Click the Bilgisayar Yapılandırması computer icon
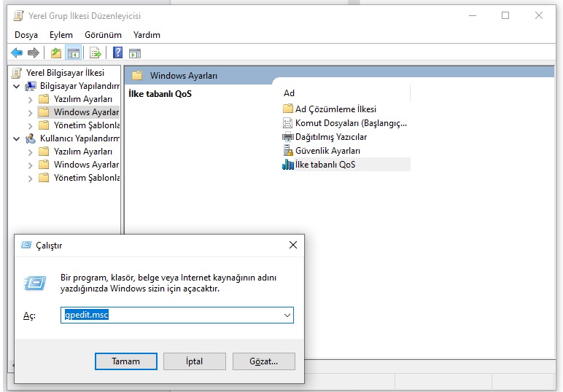563x392 pixels. [31, 86]
